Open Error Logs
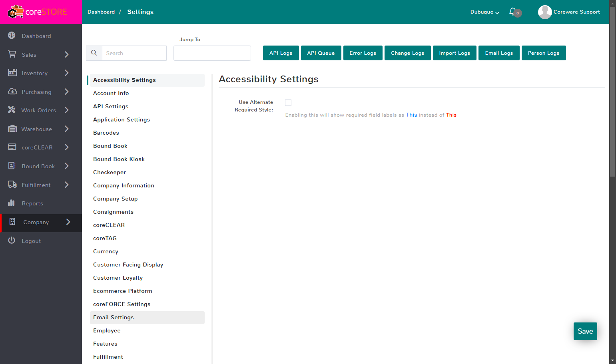This screenshot has height=364, width=616. [x=363, y=53]
